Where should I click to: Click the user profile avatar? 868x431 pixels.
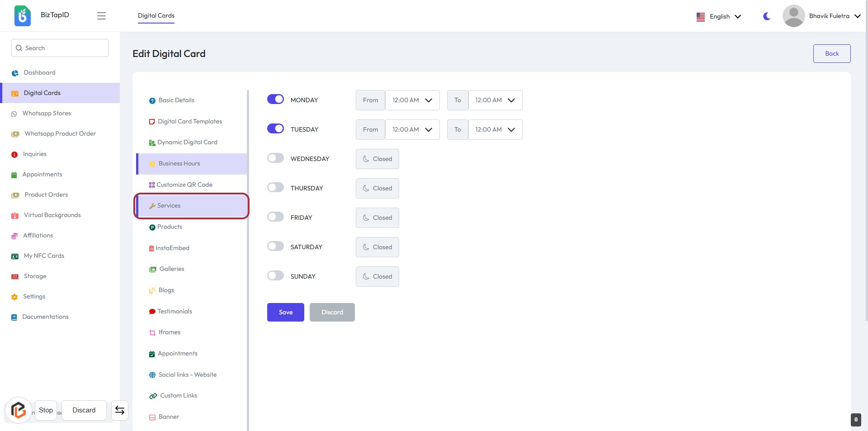click(x=793, y=16)
